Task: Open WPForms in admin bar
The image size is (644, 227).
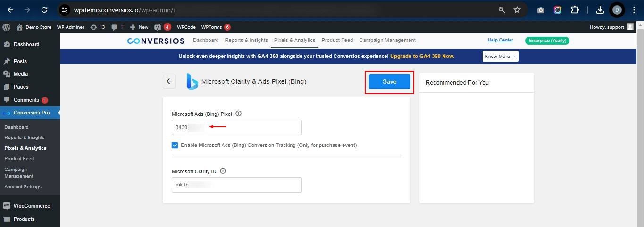Action: click(x=216, y=27)
